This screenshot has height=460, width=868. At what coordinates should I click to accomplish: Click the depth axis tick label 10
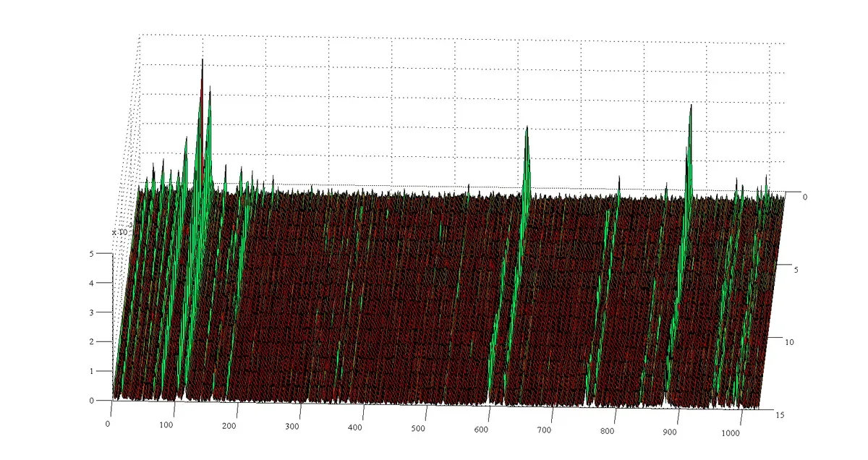(789, 341)
